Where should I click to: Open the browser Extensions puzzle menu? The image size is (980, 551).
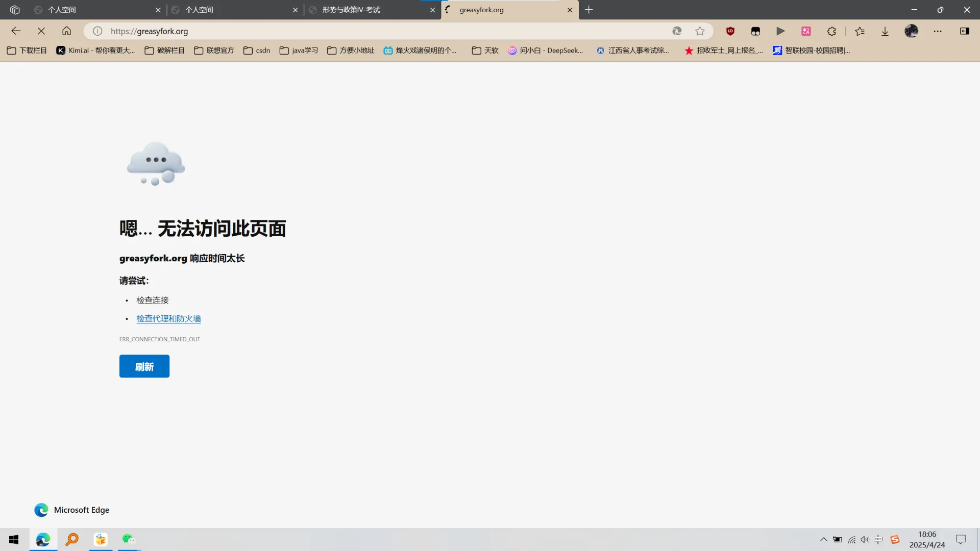point(831,31)
